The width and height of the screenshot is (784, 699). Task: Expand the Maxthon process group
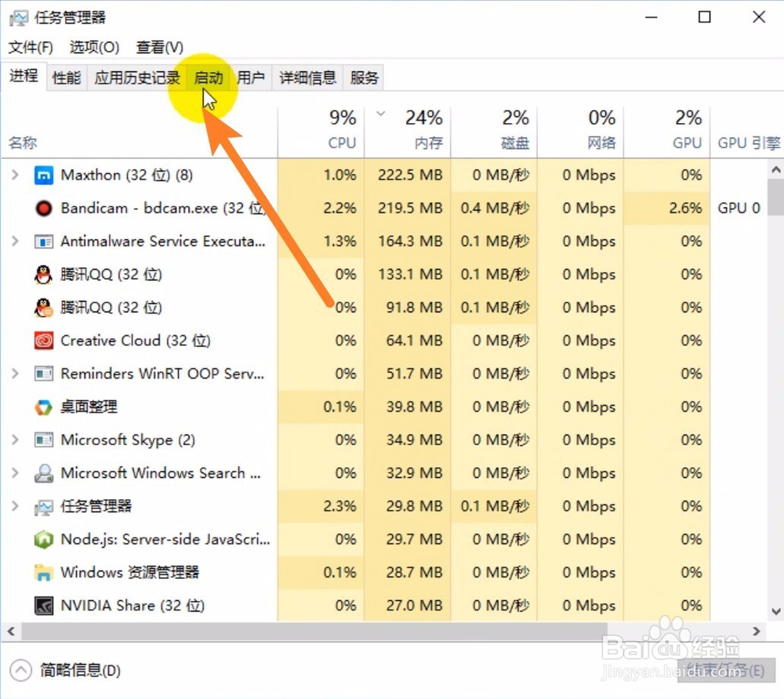click(15, 175)
